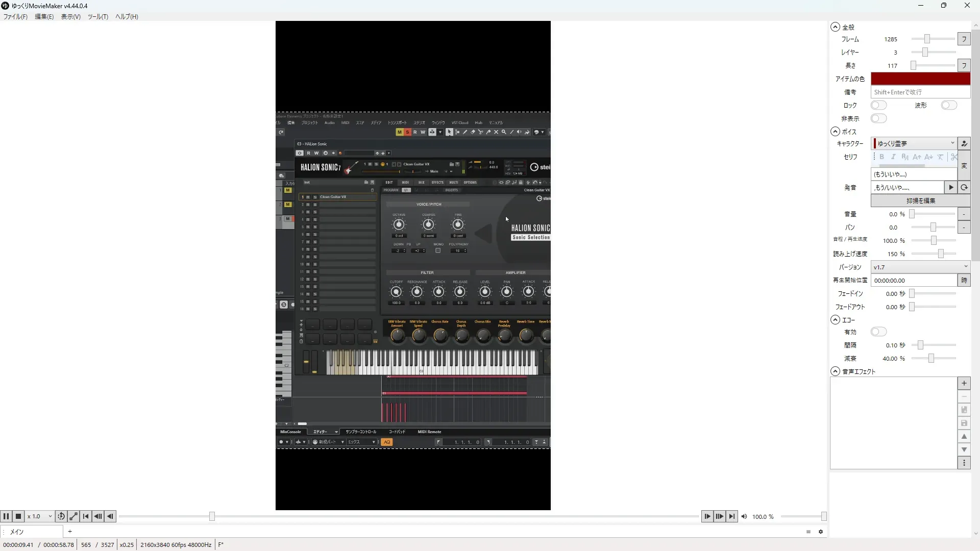Click the 抑揚を編集 button

coord(920,201)
